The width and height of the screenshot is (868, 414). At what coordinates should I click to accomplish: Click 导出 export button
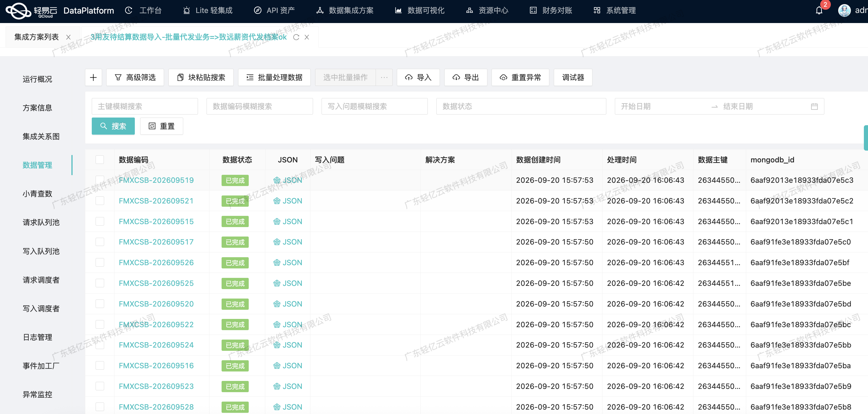point(466,78)
